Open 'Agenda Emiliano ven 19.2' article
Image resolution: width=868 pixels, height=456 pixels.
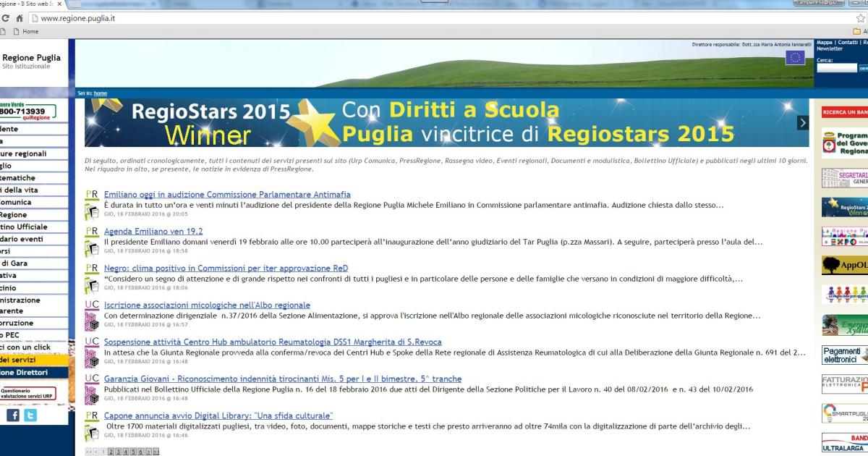[153, 232]
